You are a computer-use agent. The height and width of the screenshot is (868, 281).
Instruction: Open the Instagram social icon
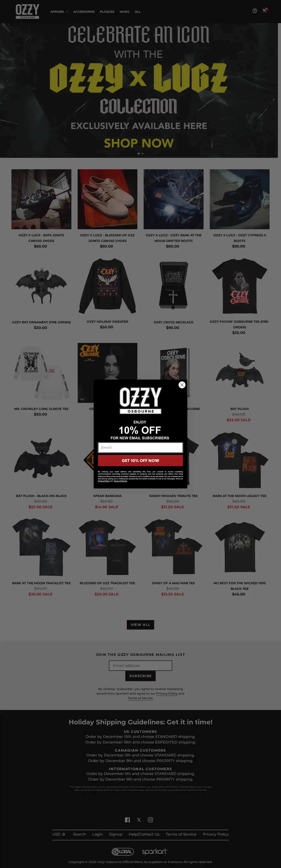(150, 820)
